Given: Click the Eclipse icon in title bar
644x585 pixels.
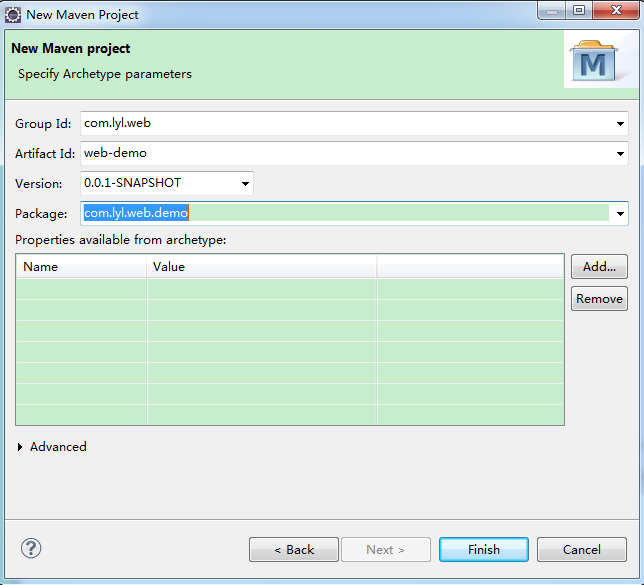Looking at the screenshot, I should (x=13, y=15).
